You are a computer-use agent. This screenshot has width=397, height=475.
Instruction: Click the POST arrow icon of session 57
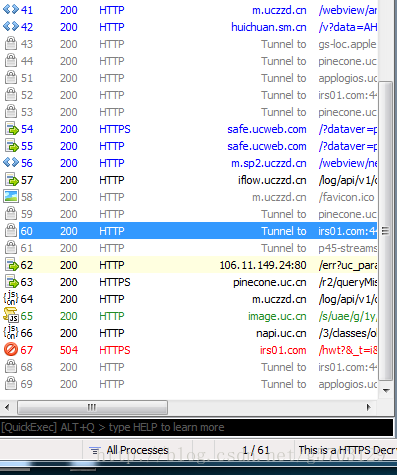pyautogui.click(x=12, y=180)
